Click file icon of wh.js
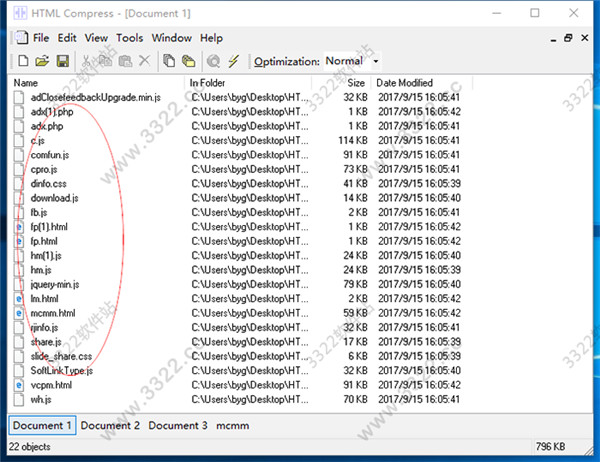Image resolution: width=600 pixels, height=462 pixels. 19,399
